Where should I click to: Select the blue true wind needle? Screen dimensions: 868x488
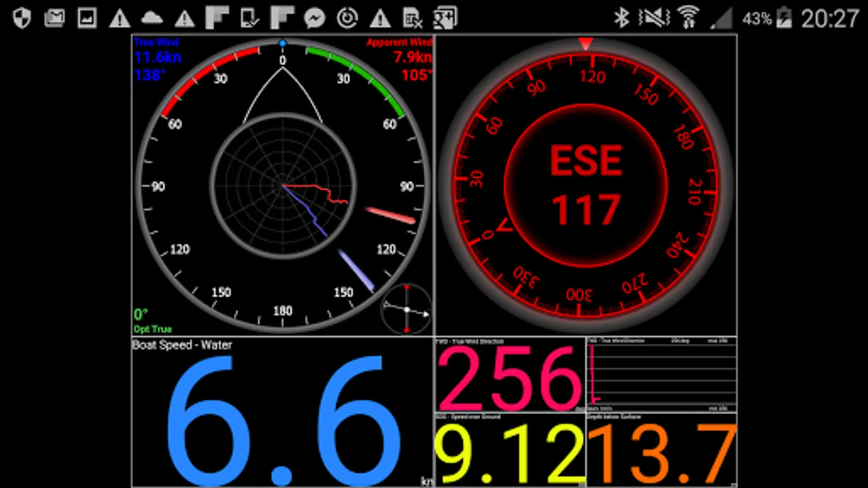point(356,269)
